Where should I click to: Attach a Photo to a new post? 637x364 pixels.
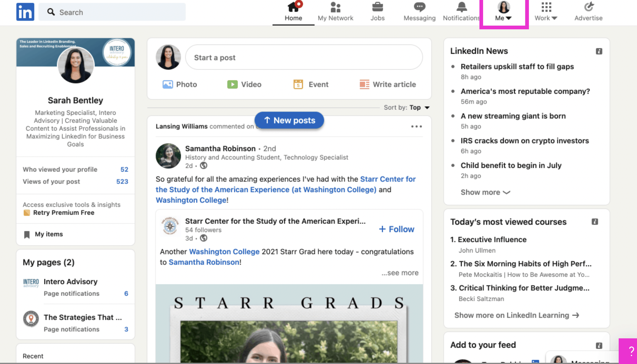coord(180,84)
